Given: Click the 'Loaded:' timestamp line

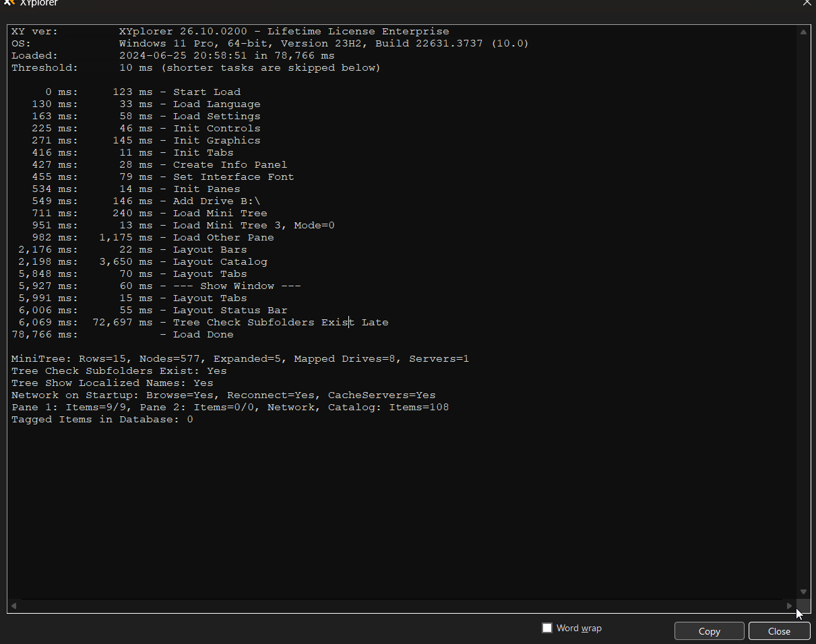Looking at the screenshot, I should click(173, 55).
